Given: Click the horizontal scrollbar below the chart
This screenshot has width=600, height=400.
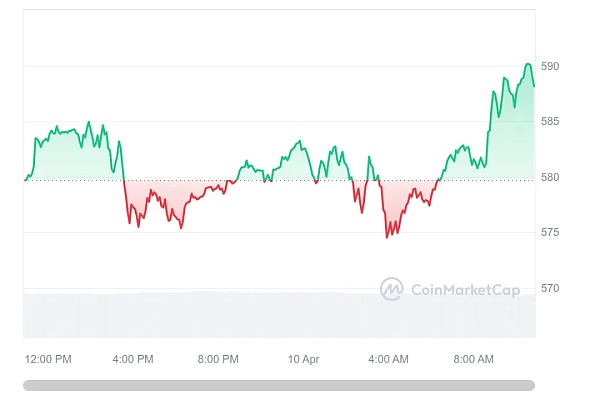Looking at the screenshot, I should (279, 384).
